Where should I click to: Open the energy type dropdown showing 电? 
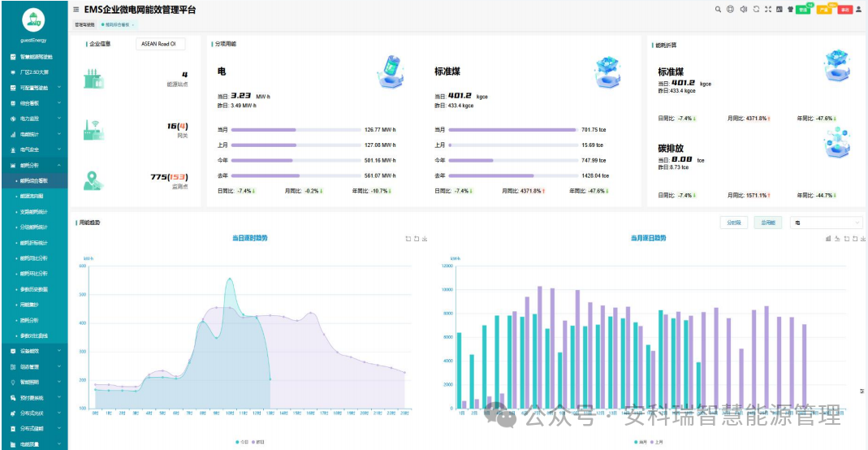pos(826,223)
